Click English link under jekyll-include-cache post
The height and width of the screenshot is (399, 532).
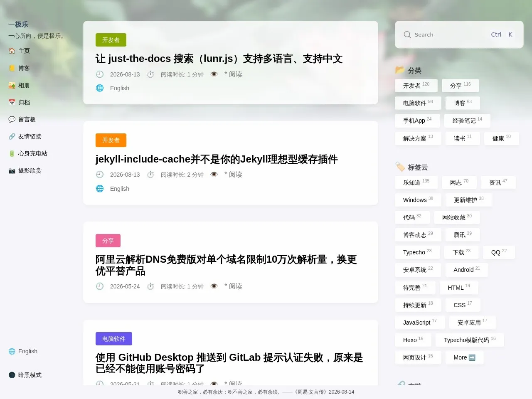(120, 189)
